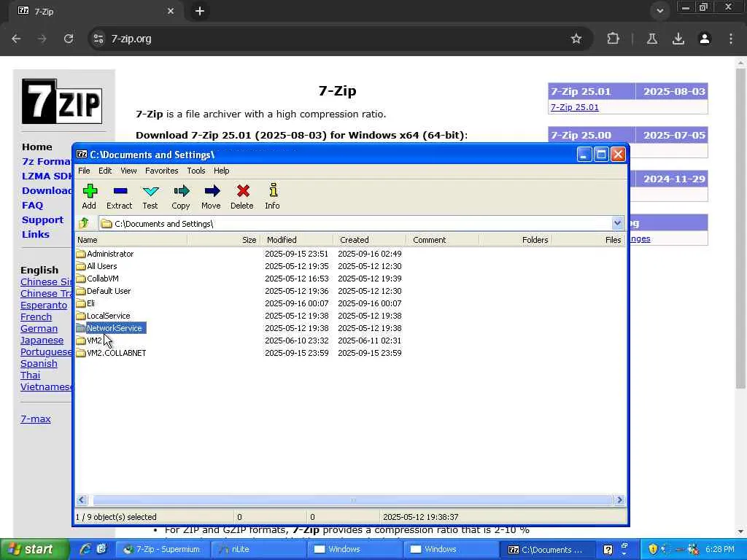View site information icon in address bar

coord(98,39)
